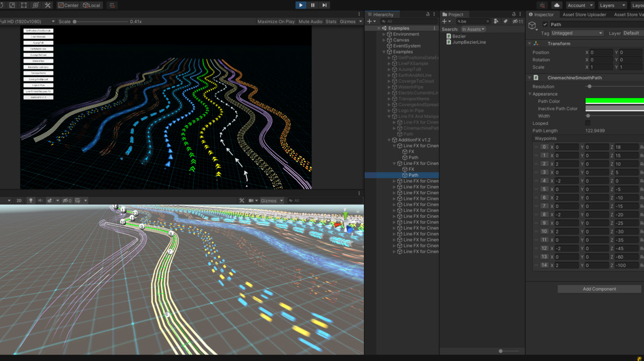
Task: Click the Step frame button
Action: (x=324, y=5)
